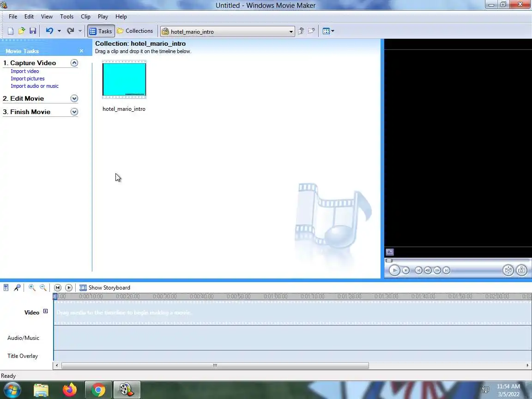Undo the last action

click(49, 31)
